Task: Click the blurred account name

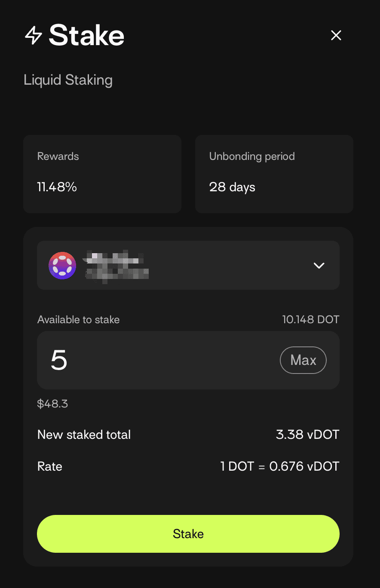Action: point(116,265)
